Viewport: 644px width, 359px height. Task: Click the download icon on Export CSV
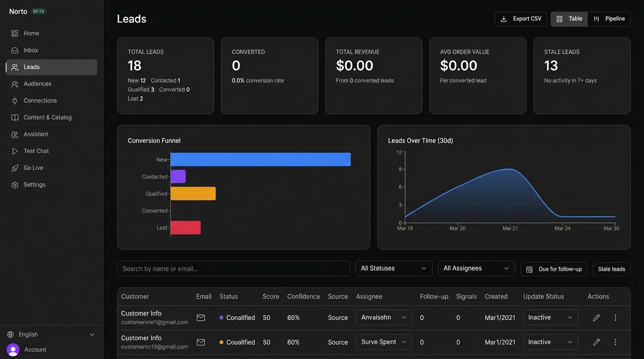point(504,19)
